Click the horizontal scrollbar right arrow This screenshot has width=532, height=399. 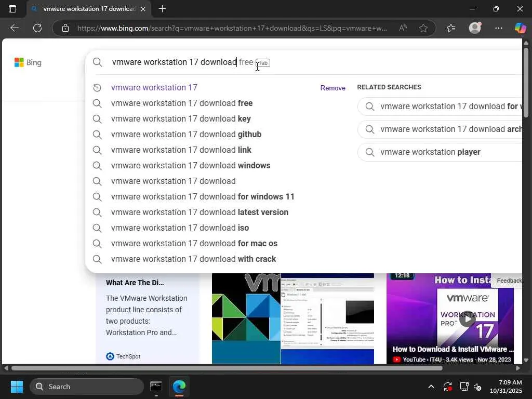pyautogui.click(x=517, y=368)
